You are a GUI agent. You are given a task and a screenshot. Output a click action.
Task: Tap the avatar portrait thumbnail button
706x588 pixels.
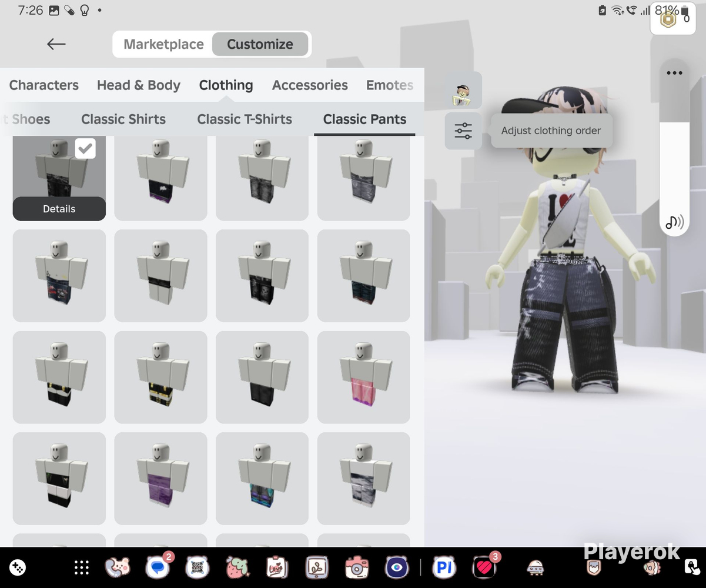click(x=463, y=90)
